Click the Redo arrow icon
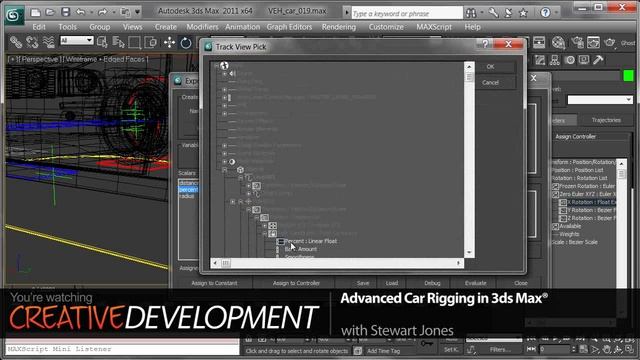This screenshot has width=640, height=360. 102,12
